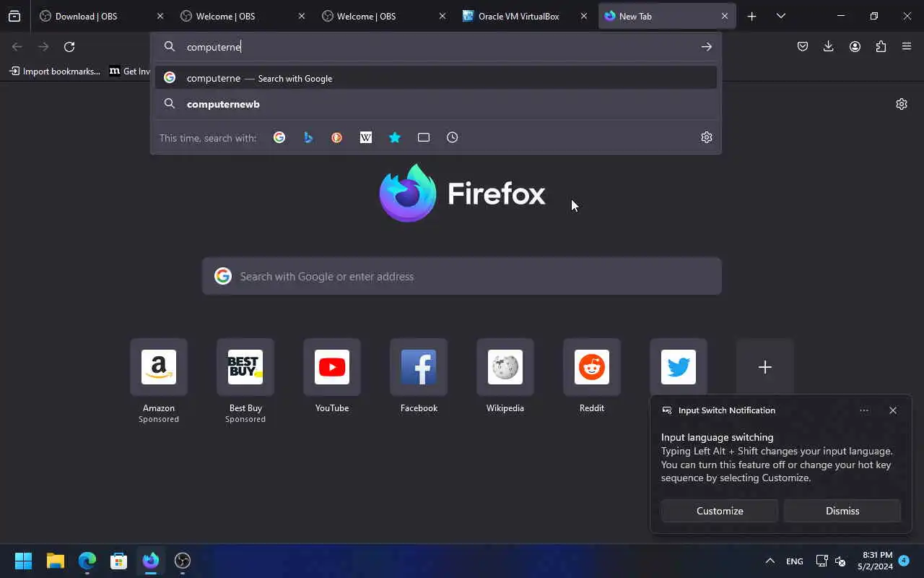The height and width of the screenshot is (578, 924).
Task: Close the Input Switch Notification with X
Action: (893, 410)
